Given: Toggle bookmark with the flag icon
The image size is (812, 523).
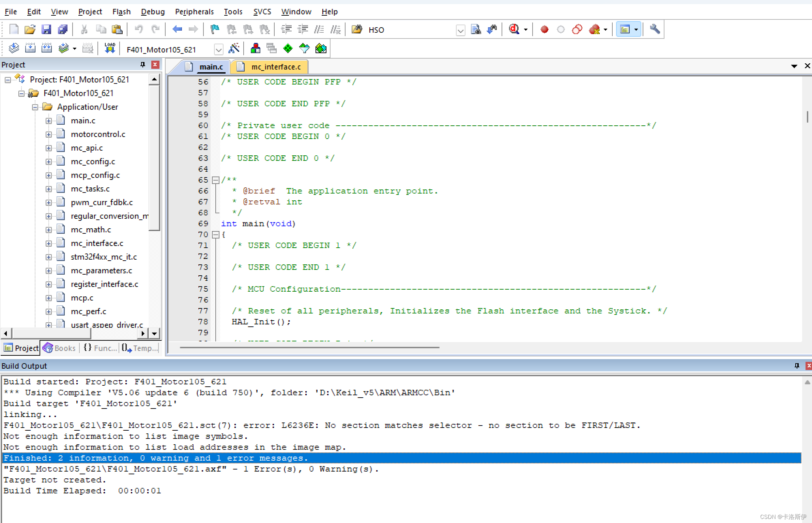Looking at the screenshot, I should point(215,30).
